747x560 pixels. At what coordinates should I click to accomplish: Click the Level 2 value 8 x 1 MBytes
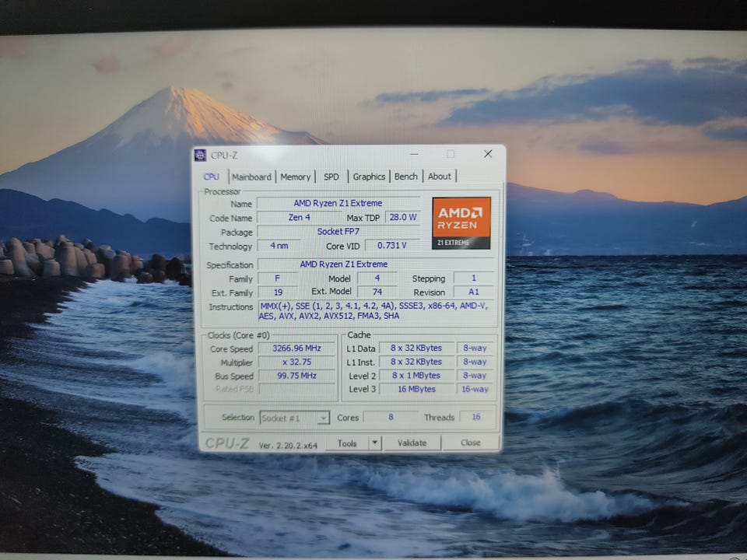[416, 375]
